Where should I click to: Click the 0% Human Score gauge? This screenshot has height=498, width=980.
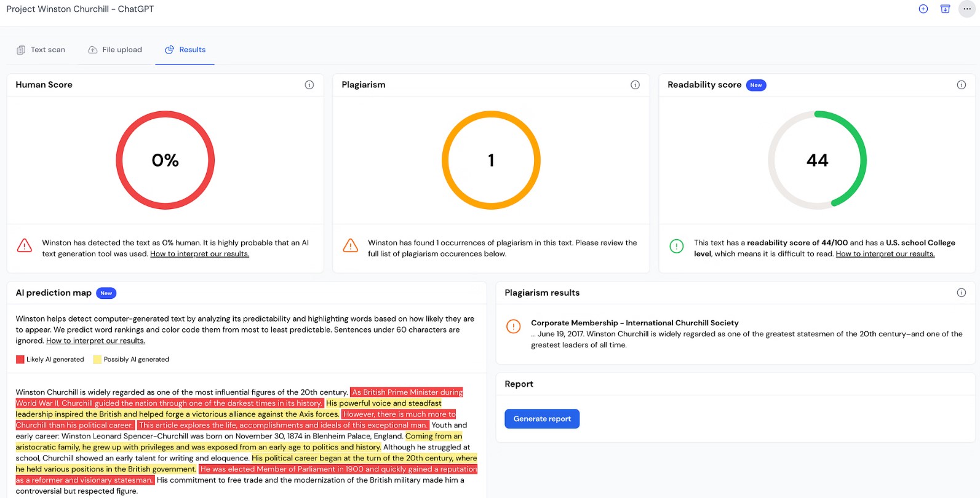[165, 160]
